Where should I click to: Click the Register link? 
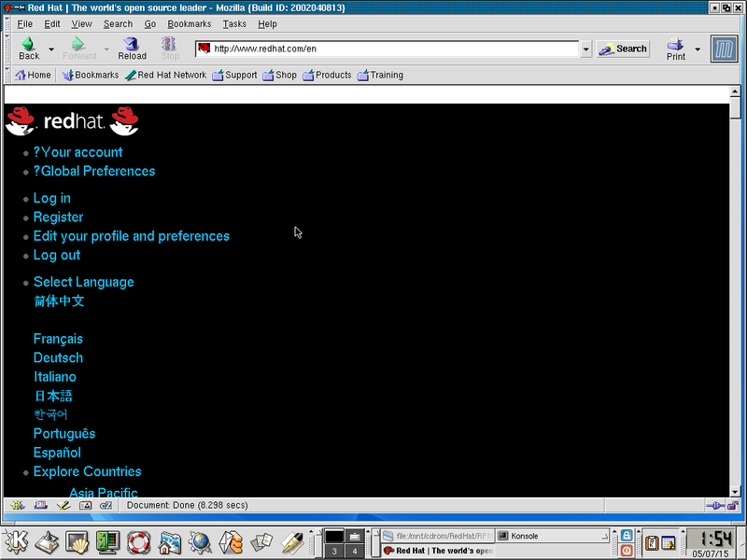pos(58,217)
